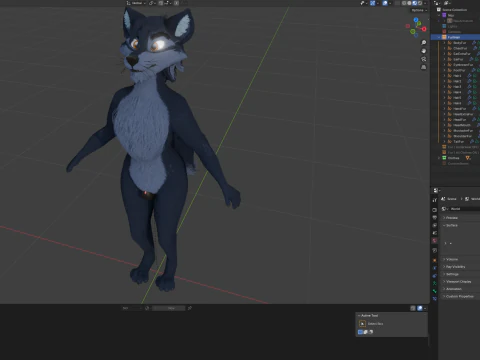This screenshot has width=480, height=360.
Task: Toggle snapping magnet in viewport header
Action: coord(161,3)
